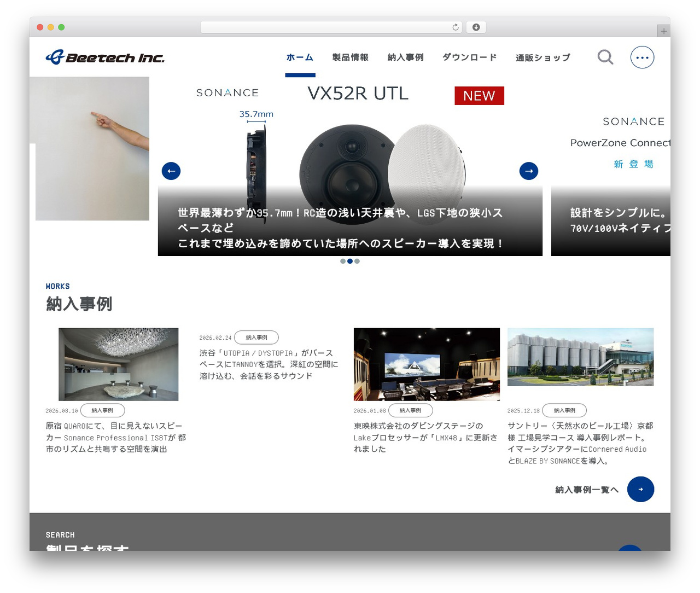Image resolution: width=700 pixels, height=593 pixels.
Task: Open a new browser tab with plus
Action: pos(663,31)
